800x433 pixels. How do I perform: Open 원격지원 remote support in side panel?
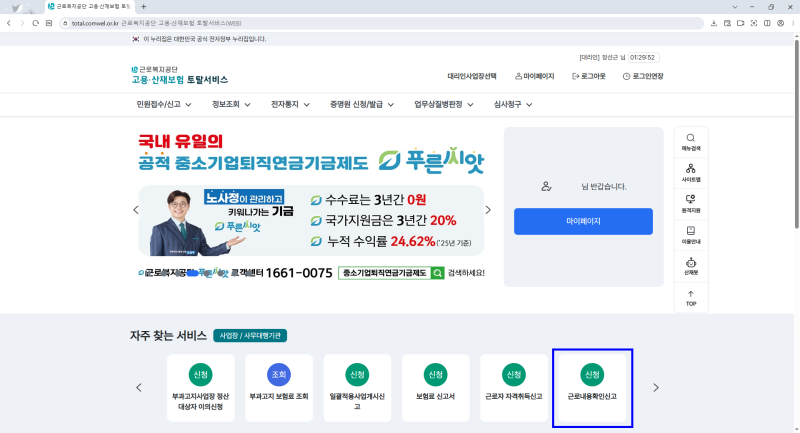pos(691,204)
